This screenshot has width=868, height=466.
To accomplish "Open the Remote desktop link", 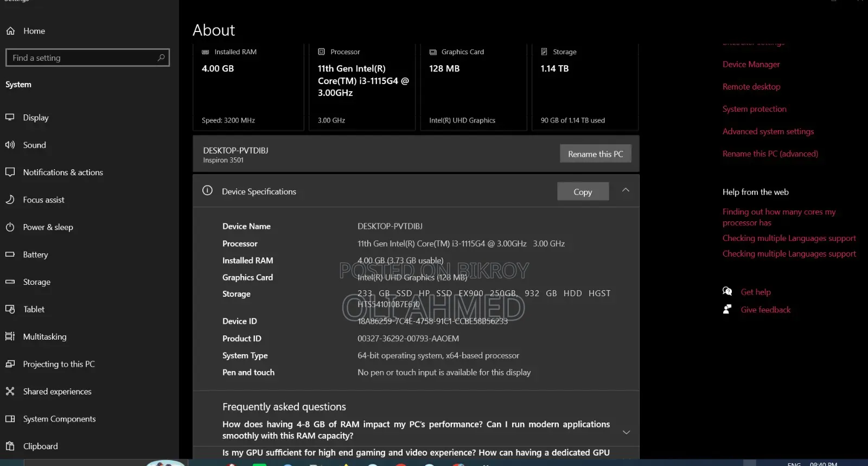I will 751,87.
